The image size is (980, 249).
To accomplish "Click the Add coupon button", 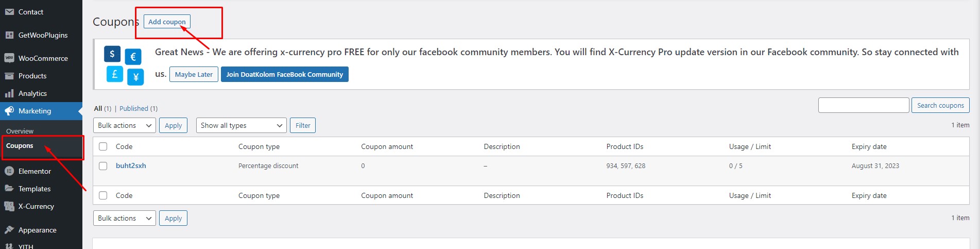I will click(x=167, y=22).
